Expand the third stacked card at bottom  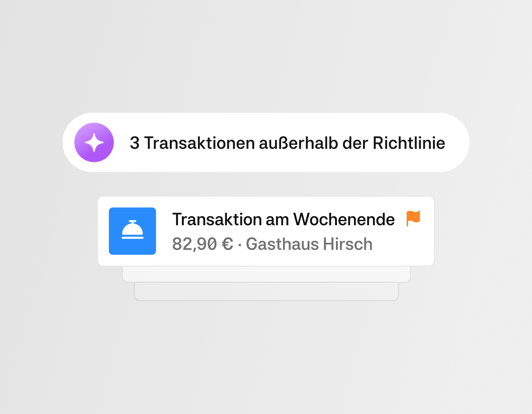tap(266, 292)
